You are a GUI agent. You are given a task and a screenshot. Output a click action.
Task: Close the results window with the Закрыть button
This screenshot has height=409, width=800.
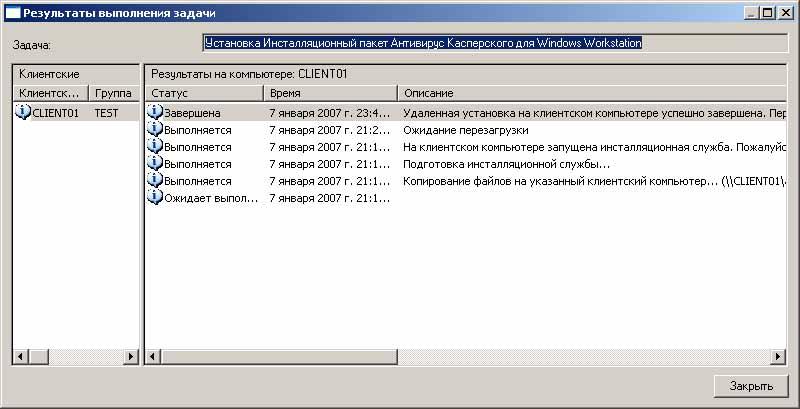(752, 386)
